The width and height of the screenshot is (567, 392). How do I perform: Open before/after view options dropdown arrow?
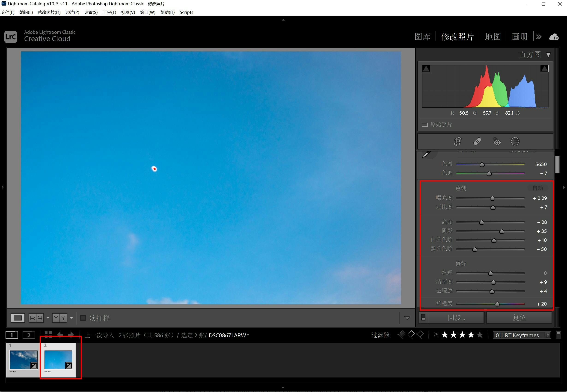coord(48,318)
